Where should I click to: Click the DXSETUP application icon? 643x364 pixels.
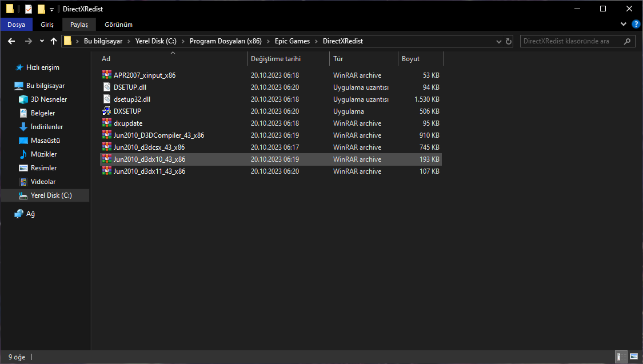(107, 111)
